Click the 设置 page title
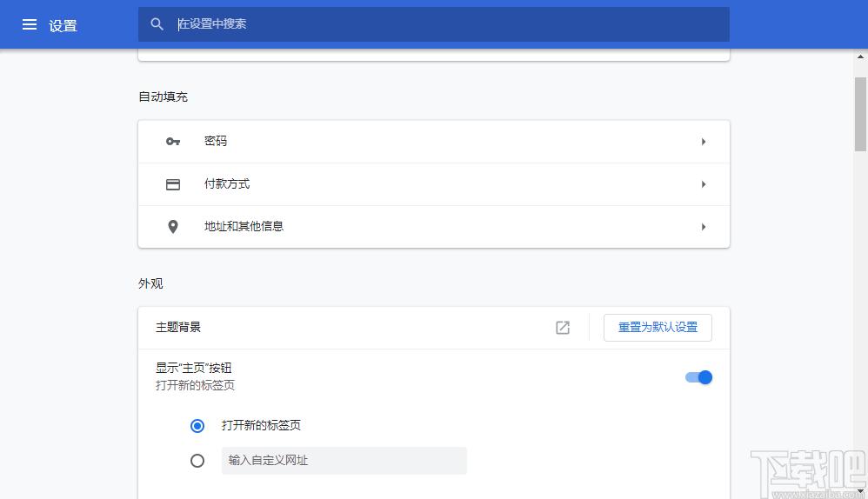 coord(63,25)
